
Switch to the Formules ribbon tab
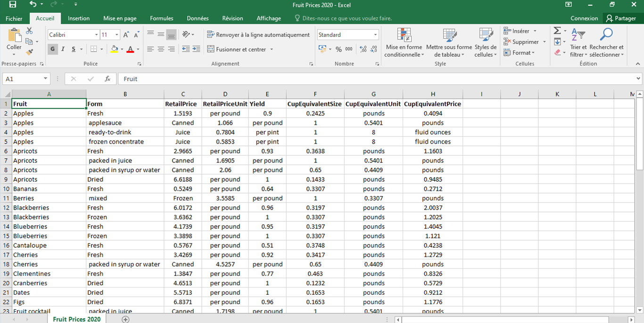162,18
